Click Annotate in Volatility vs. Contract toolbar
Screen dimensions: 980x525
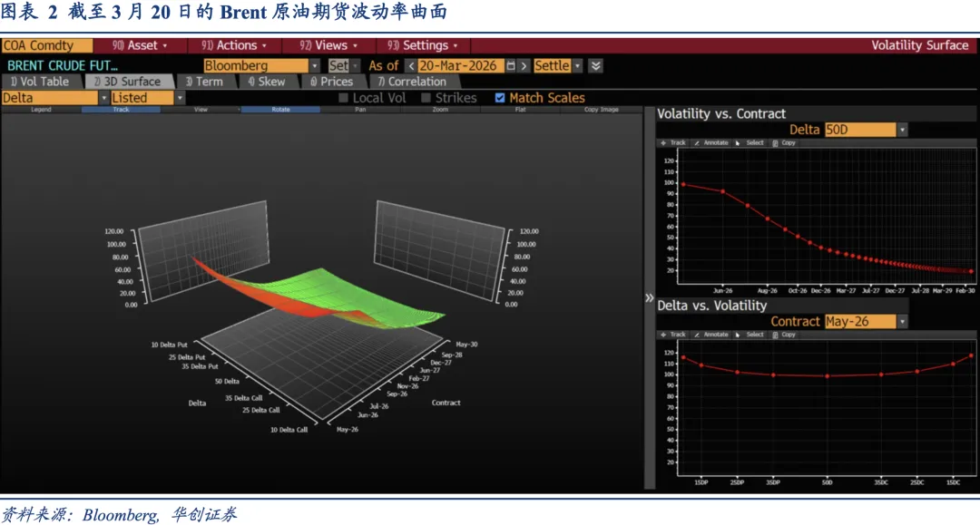711,143
